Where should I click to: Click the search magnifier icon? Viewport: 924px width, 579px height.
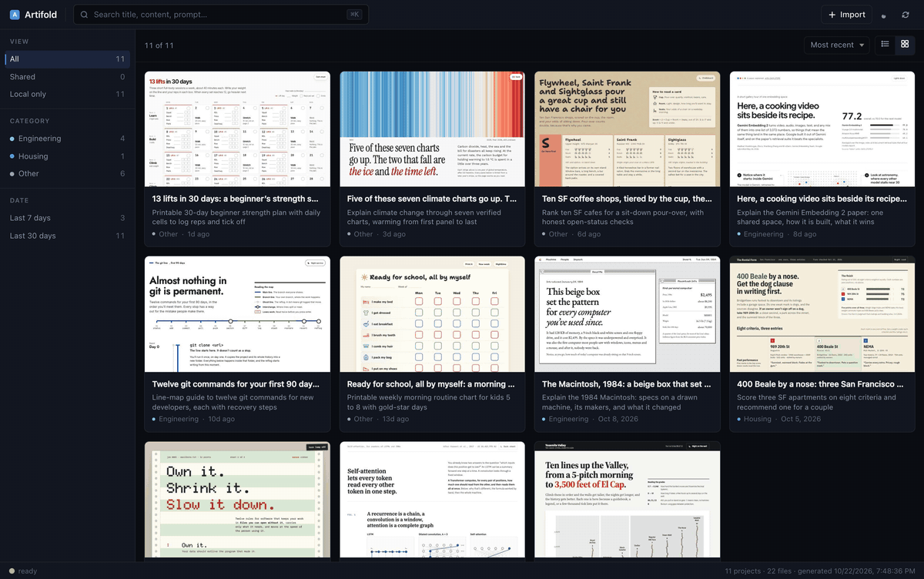click(85, 15)
